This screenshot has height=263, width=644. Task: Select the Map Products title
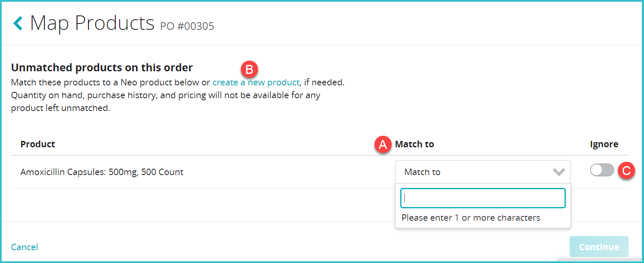92,23
